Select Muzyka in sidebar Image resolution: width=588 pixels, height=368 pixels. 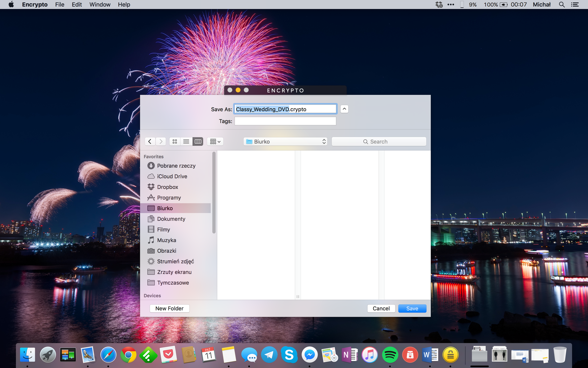[176, 240]
